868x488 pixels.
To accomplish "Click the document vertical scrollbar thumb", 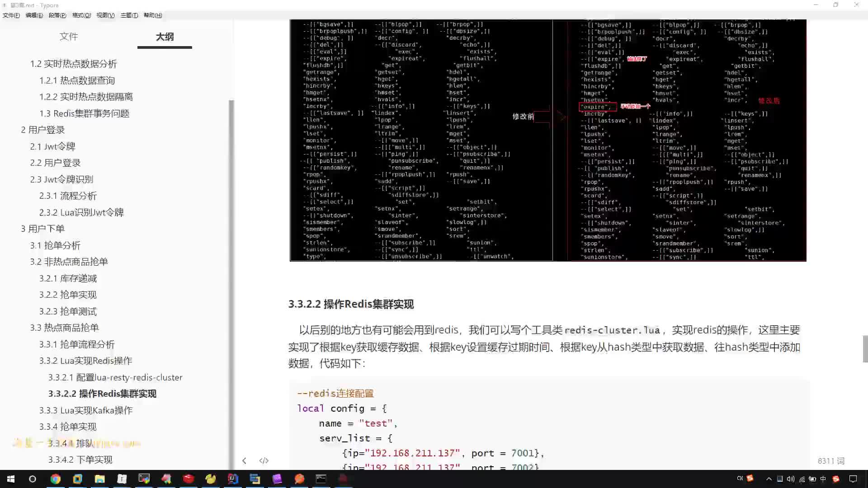I will tap(865, 349).
